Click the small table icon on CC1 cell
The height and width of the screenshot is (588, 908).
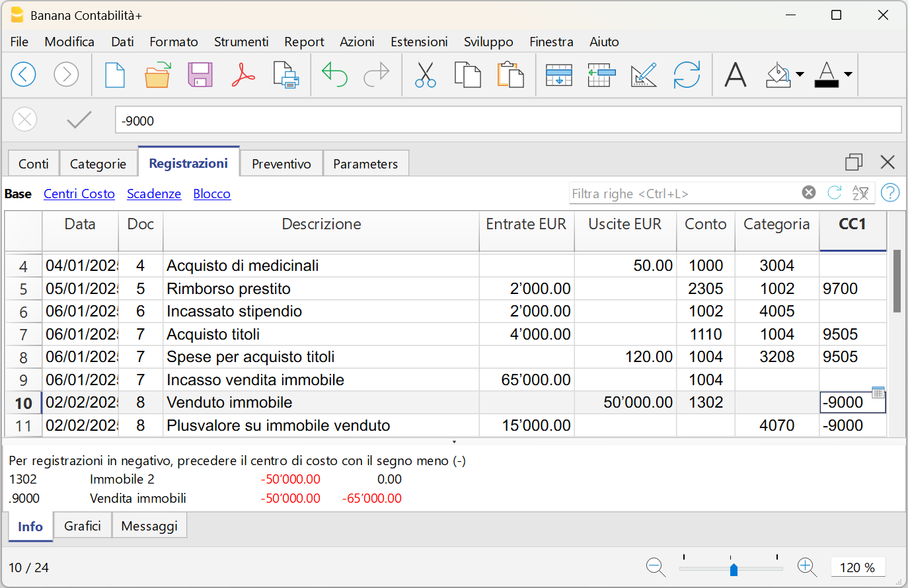click(878, 392)
